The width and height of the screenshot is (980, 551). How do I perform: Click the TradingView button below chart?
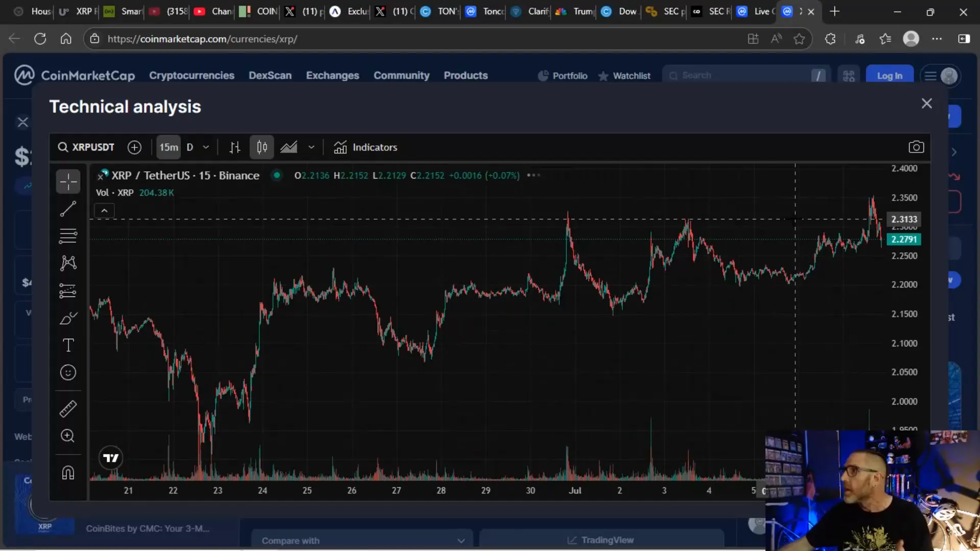coord(601,540)
